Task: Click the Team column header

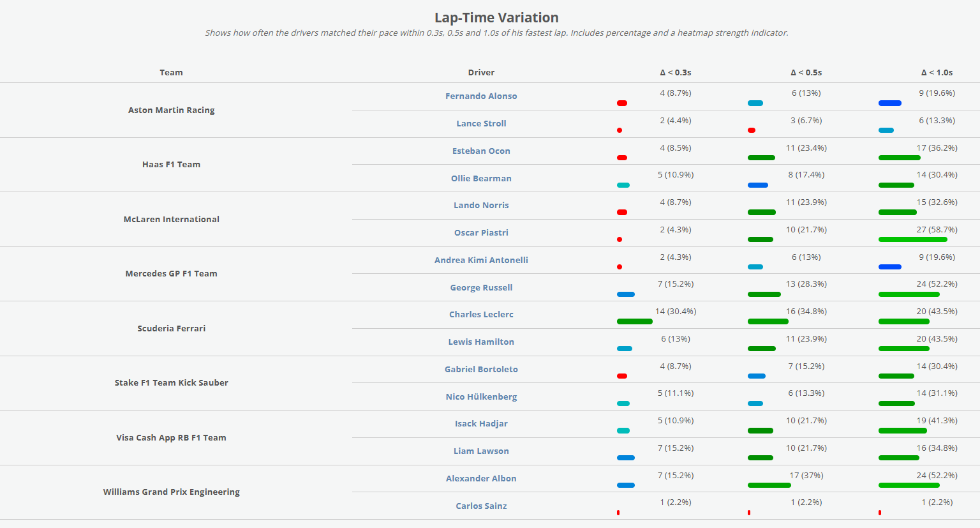Action: [171, 72]
